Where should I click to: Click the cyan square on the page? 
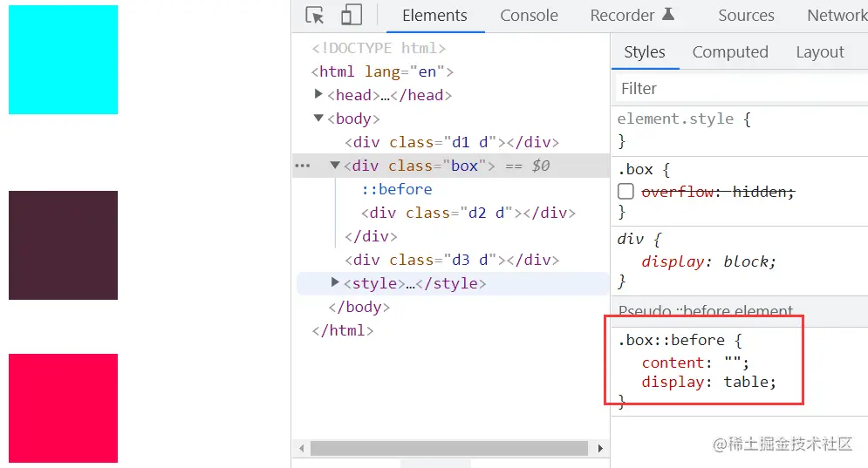tap(63, 60)
